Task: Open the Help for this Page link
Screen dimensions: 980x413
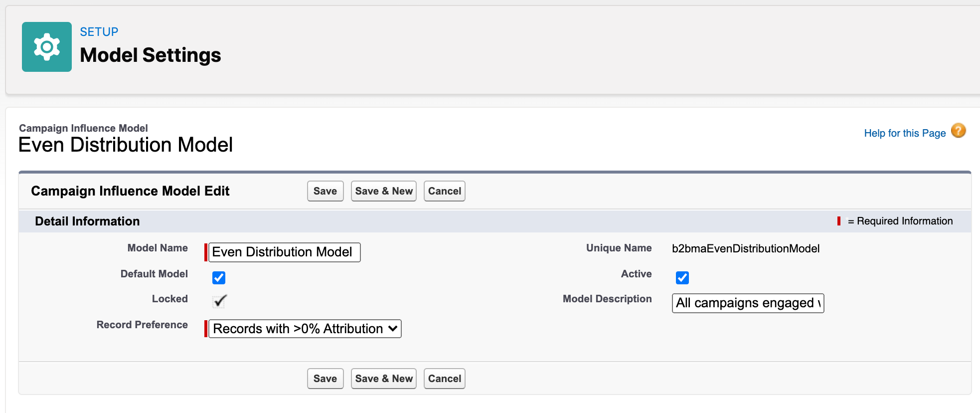Action: click(905, 133)
